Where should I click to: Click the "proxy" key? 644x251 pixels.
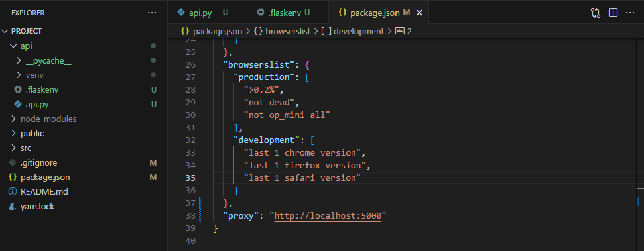[241, 216]
